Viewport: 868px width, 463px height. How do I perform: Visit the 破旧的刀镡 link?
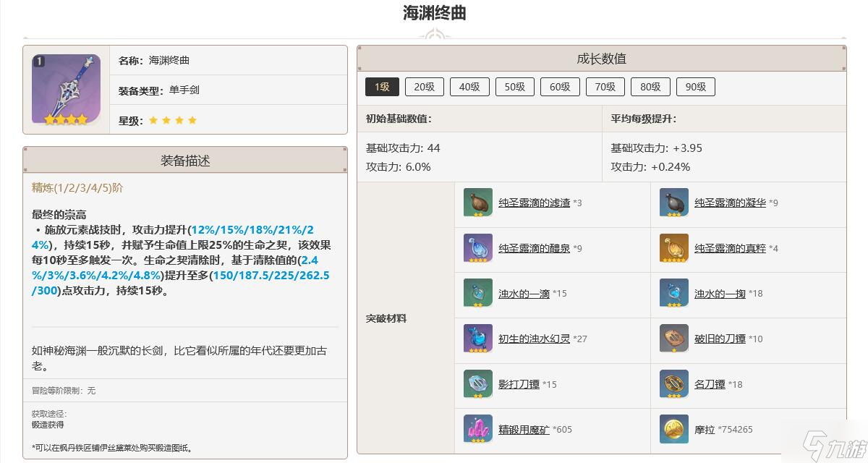[720, 339]
